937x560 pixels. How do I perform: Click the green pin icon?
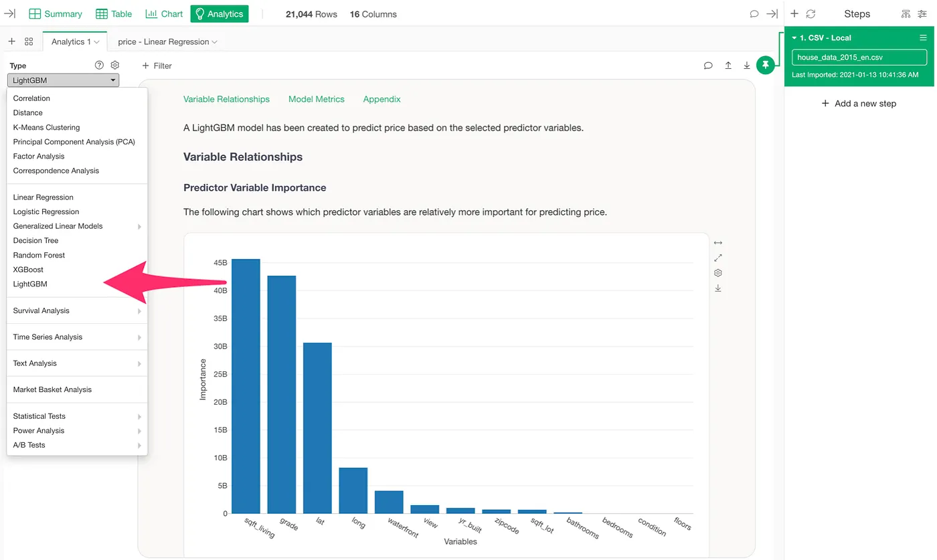(766, 65)
